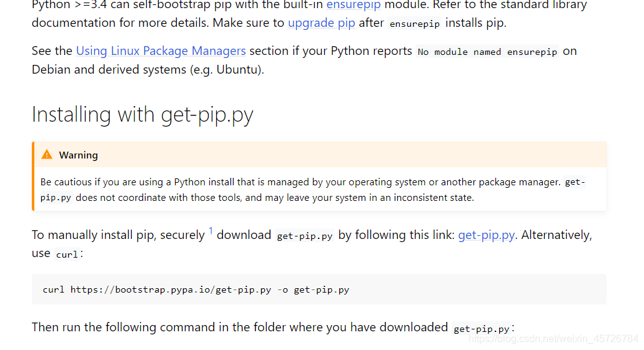Viewport: 644px width, 350px height.
Task: Click the blog.csdn.net watermark URL
Action: pos(553,338)
